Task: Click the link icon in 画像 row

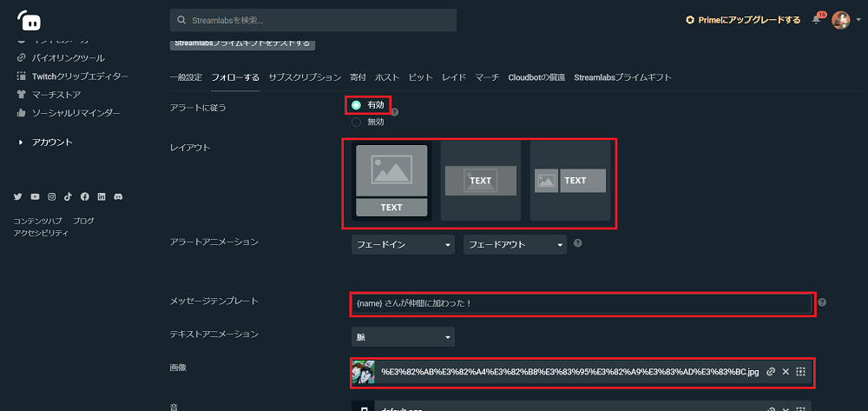Action: (x=770, y=372)
